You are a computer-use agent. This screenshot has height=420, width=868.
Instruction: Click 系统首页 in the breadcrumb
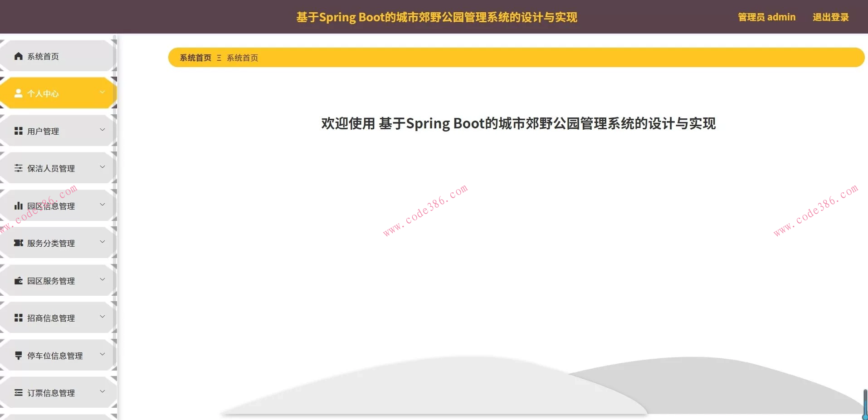coord(195,58)
